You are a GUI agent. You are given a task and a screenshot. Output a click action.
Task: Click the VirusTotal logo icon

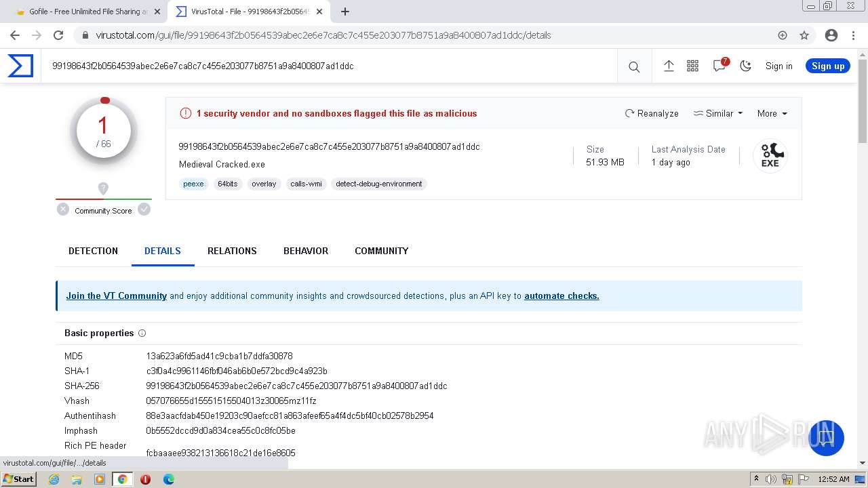(20, 66)
